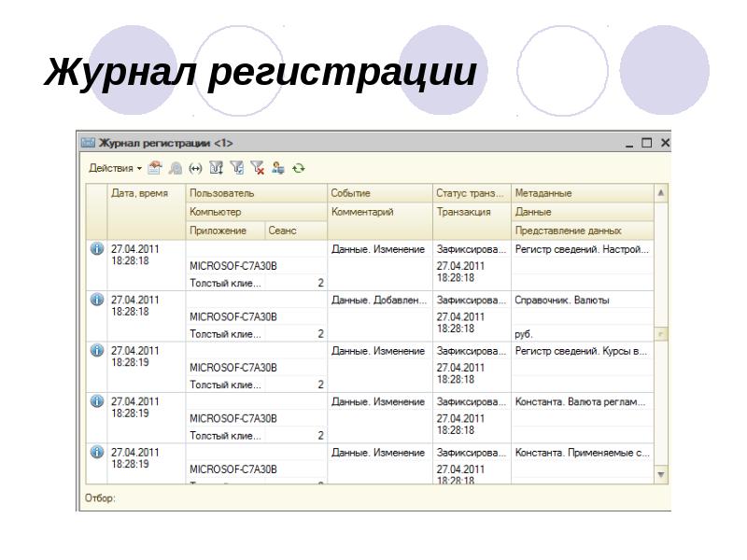Click the info icon of the Константа. Валюта реглам row

point(97,401)
